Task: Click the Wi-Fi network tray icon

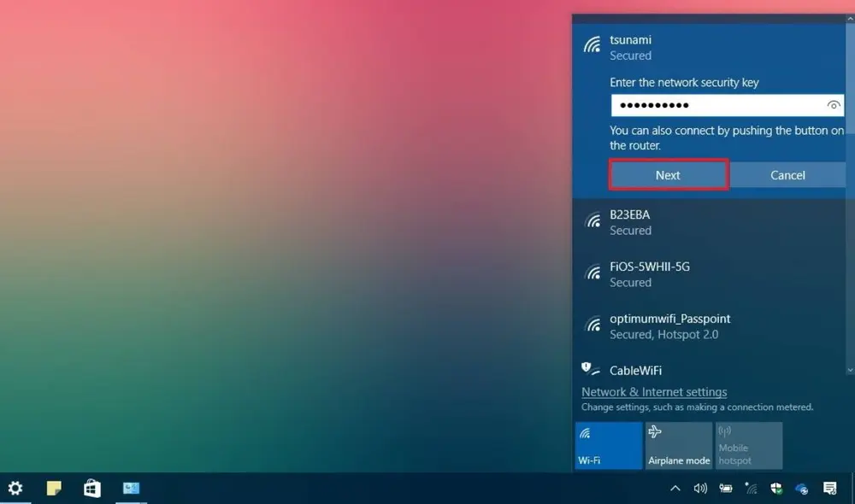Action: coord(751,489)
